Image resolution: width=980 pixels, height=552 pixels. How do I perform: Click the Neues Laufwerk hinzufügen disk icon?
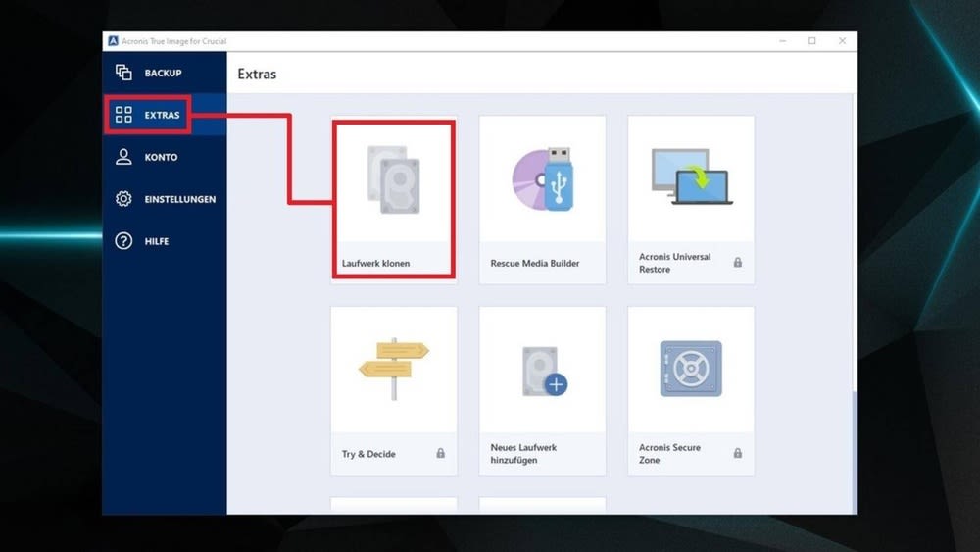544,372
